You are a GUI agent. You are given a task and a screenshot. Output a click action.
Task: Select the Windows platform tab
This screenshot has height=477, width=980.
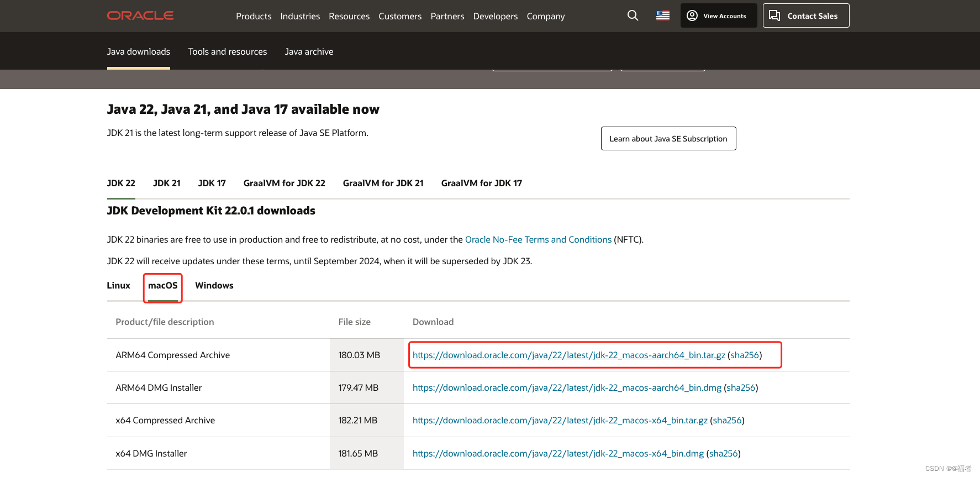tap(214, 285)
